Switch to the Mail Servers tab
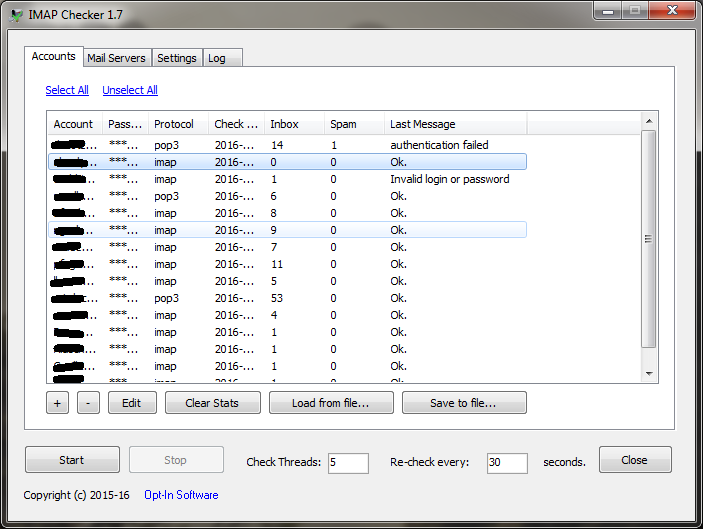This screenshot has width=703, height=529. point(116,58)
